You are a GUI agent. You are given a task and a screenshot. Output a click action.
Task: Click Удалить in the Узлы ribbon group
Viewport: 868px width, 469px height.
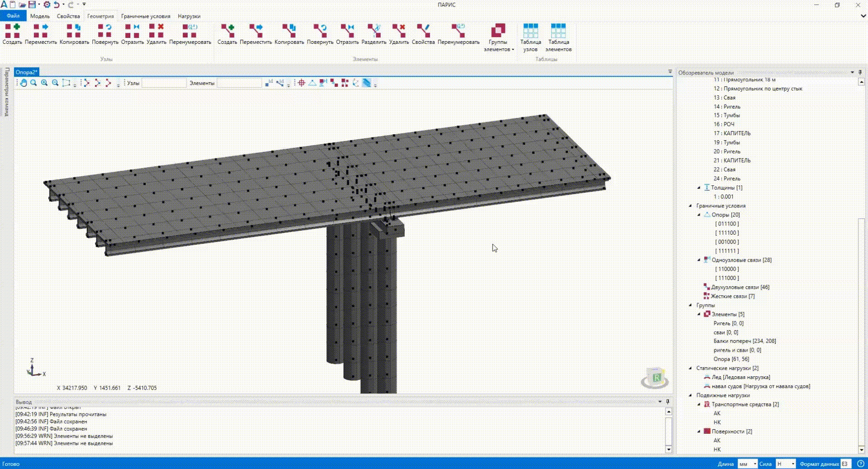pyautogui.click(x=156, y=34)
